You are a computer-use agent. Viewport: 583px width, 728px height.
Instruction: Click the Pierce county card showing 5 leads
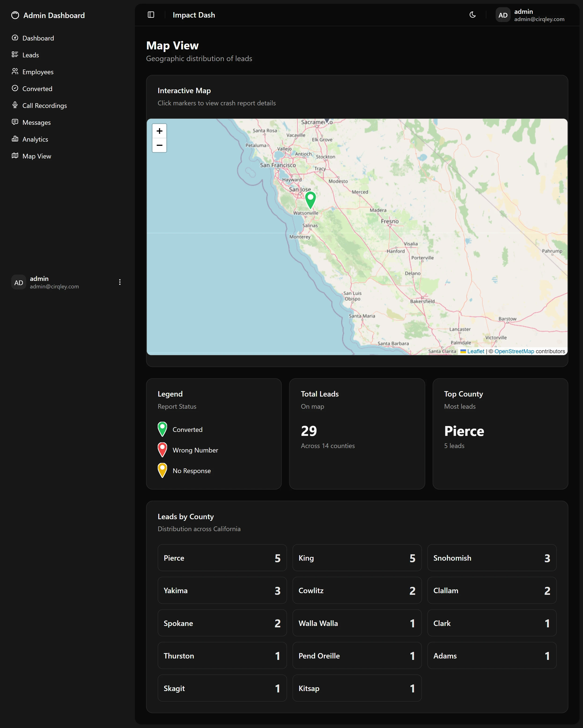coord(222,558)
